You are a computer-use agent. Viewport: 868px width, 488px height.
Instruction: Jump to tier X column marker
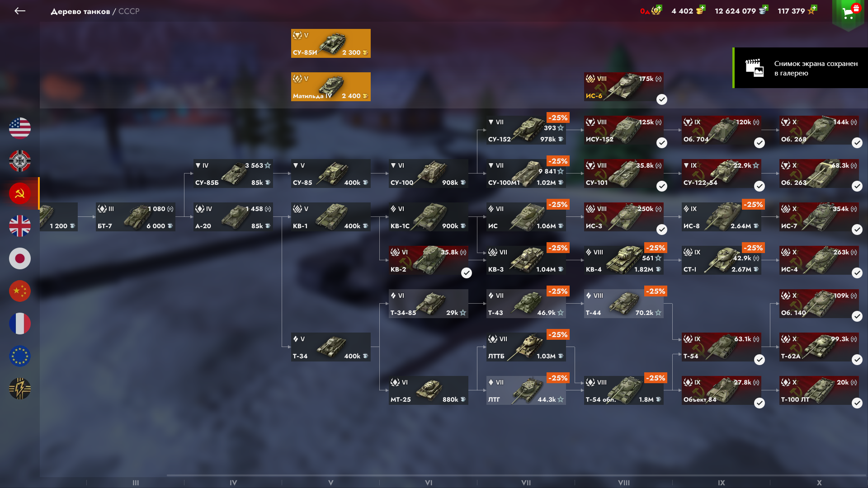pos(819,483)
